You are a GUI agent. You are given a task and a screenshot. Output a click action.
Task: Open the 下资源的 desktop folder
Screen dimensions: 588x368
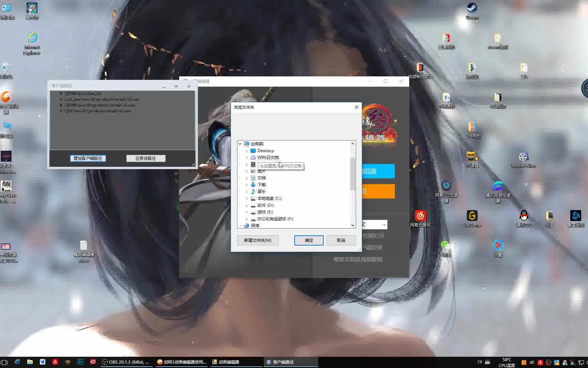pyautogui.click(x=446, y=100)
